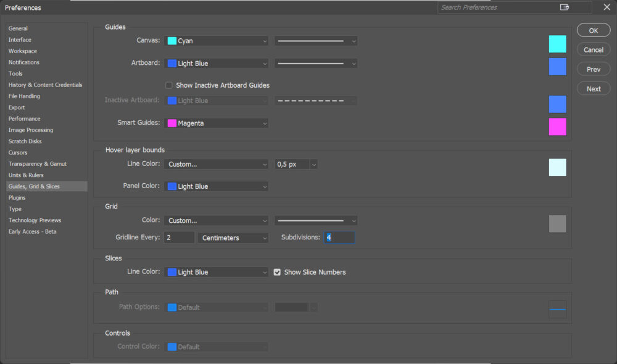617x364 pixels.
Task: Open the Smart Guides Magenta dropdown
Action: tap(217, 123)
